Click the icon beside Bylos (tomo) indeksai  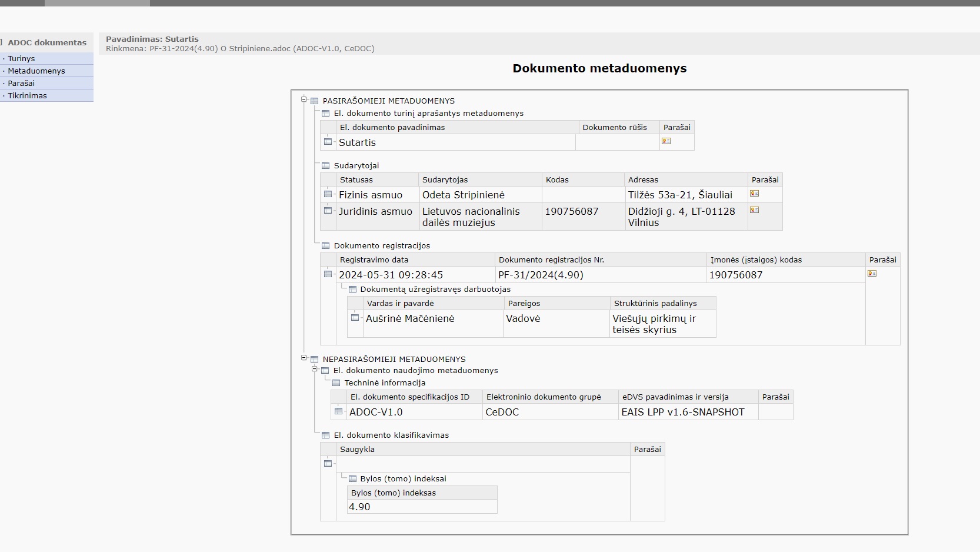pos(352,479)
